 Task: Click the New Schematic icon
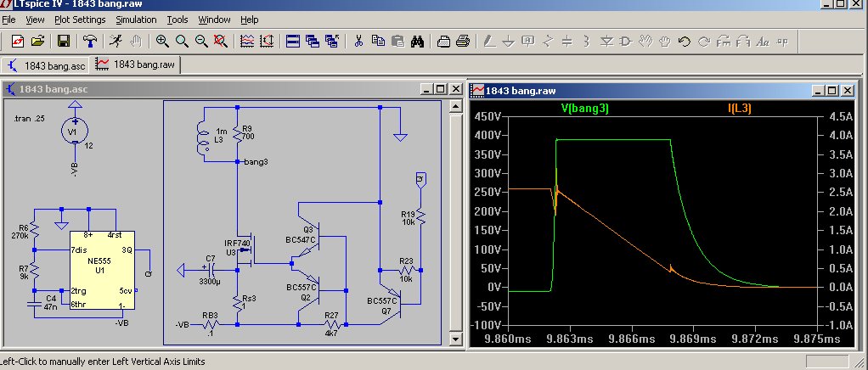click(x=16, y=40)
